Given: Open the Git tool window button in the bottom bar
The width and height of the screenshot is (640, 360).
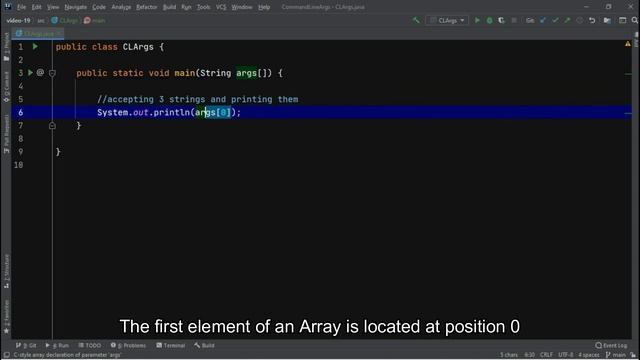Looking at the screenshot, I should point(26,345).
